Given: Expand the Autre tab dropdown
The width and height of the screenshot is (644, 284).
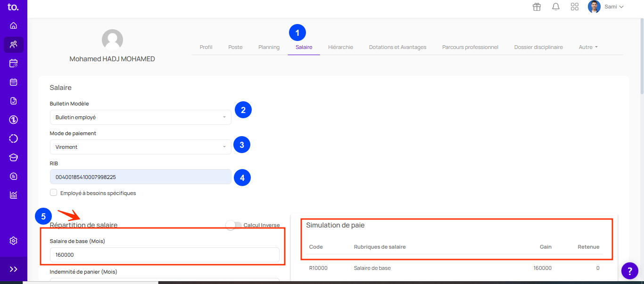Looking at the screenshot, I should 588,47.
